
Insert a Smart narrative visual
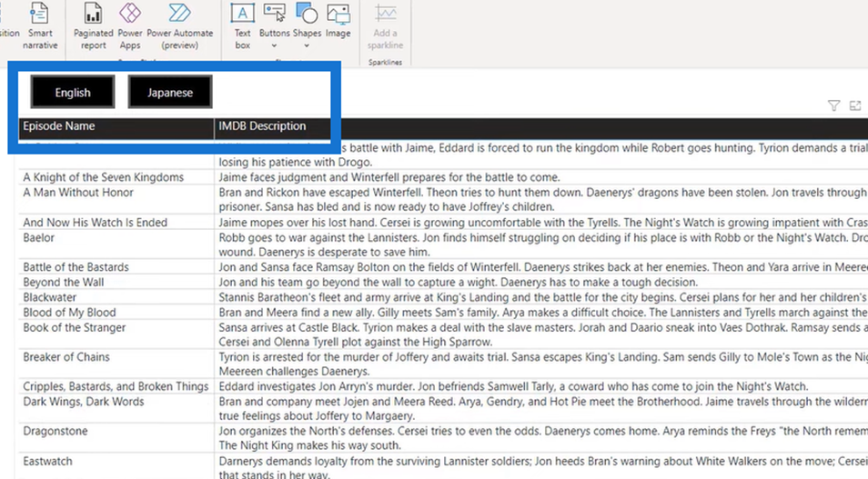(x=40, y=26)
